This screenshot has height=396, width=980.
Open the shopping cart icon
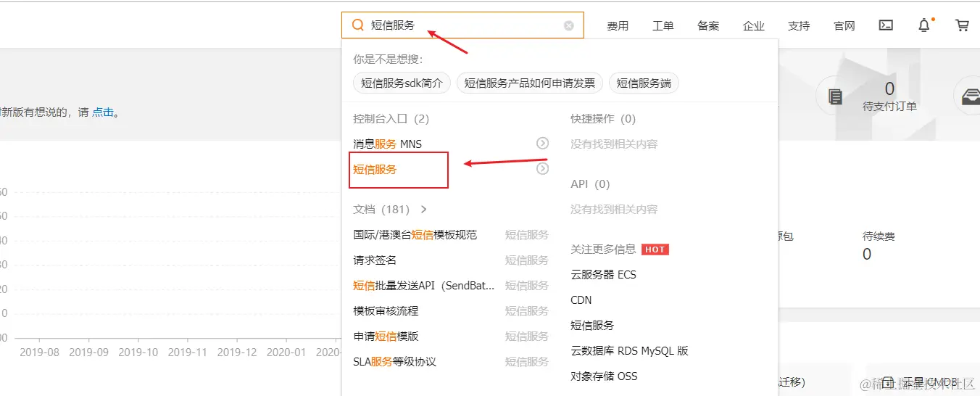(963, 25)
